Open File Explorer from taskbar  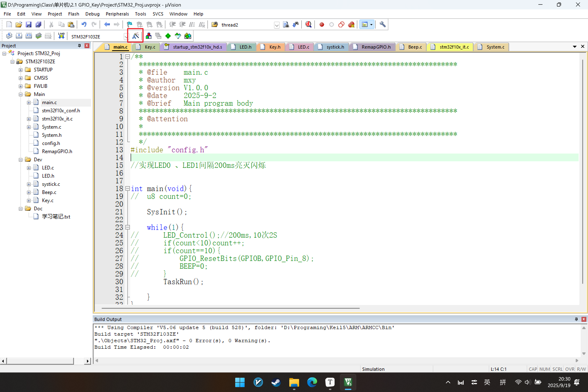[x=294, y=382]
